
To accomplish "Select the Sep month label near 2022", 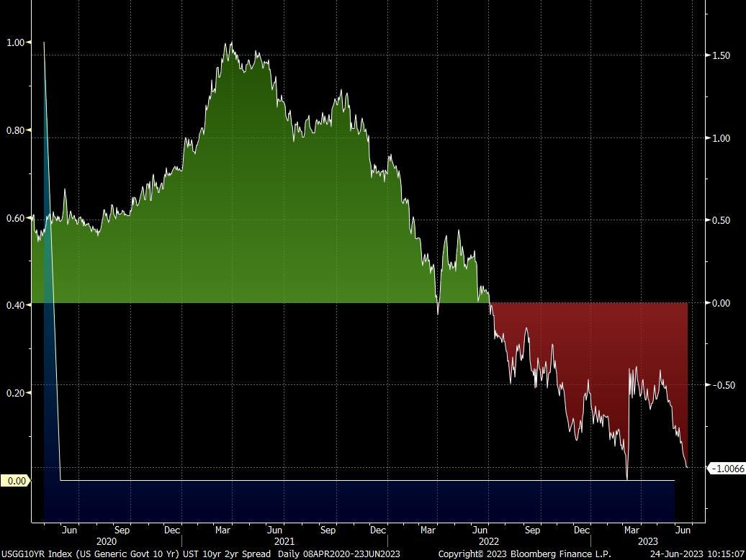I will pos(532,530).
